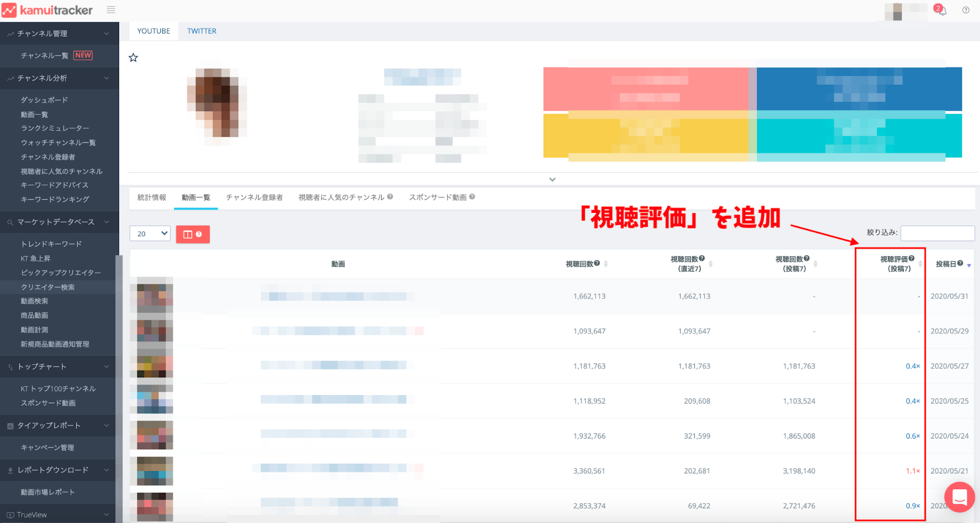980x523 pixels.
Task: Open the chat support bubble
Action: click(959, 497)
